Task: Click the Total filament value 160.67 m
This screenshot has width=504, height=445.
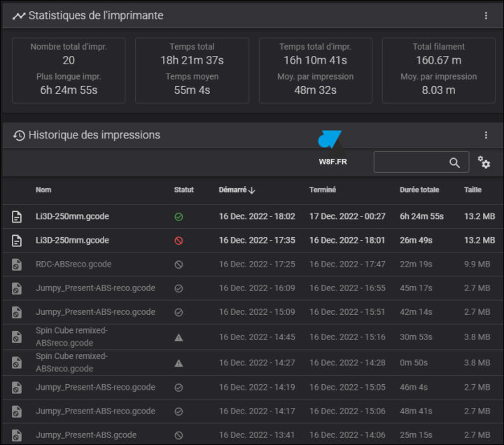Action: coord(439,60)
